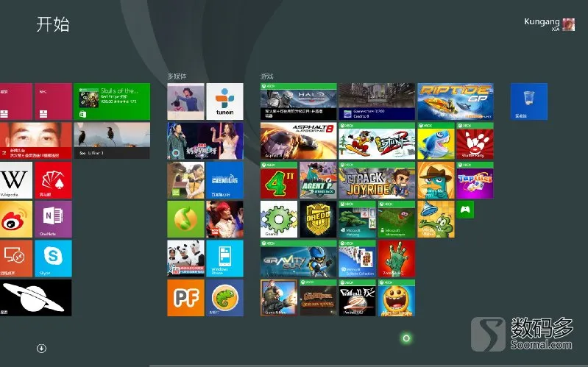Open the Microsoft Minesweeper tile
Image resolution: width=588 pixels, height=367 pixels.
click(397, 219)
